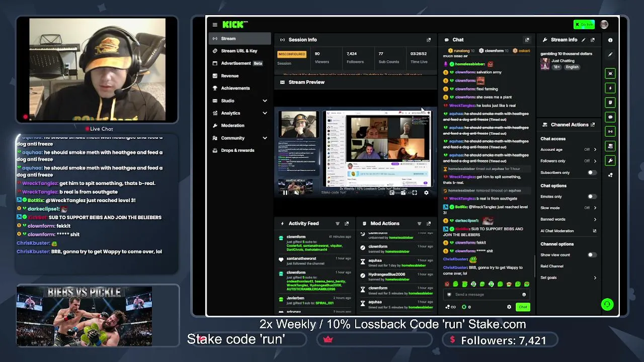Toggle Subscribers only chat switch
Screen dimensions: 644x362
coord(592,172)
